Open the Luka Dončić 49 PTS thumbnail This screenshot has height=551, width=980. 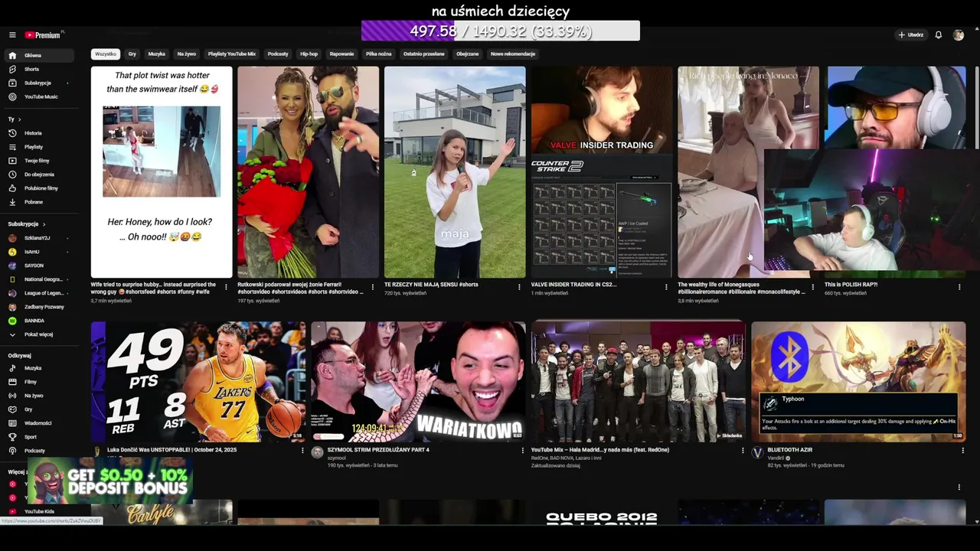[198, 382]
